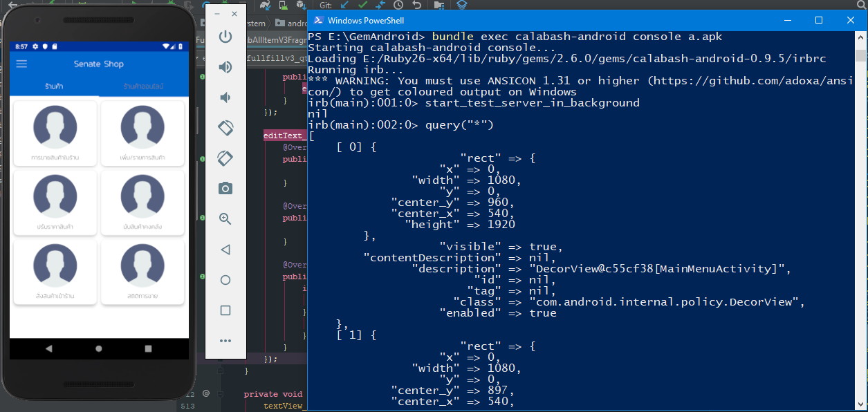Image resolution: width=868 pixels, height=412 pixels.
Task: Expand more emulator options via ellipsis
Action: [225, 340]
